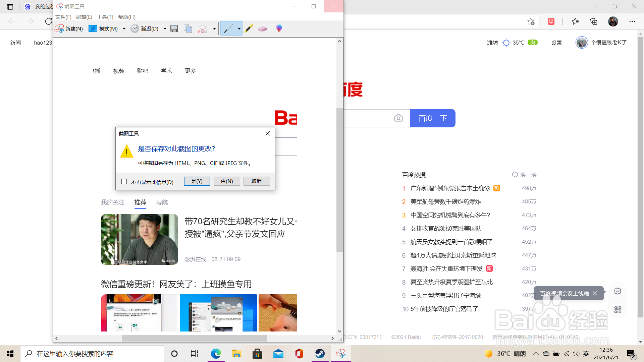644x362 pixels.
Task: Save the snip with the floppy disk icon
Action: pos(174,28)
